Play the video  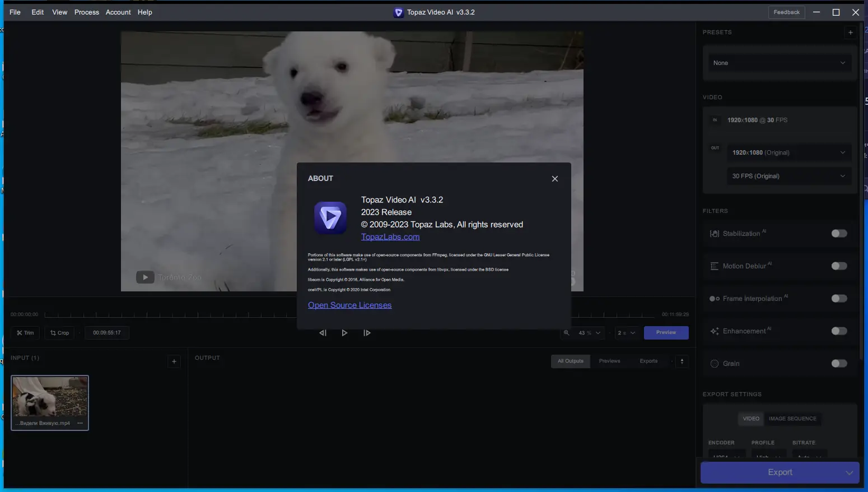[x=344, y=333]
